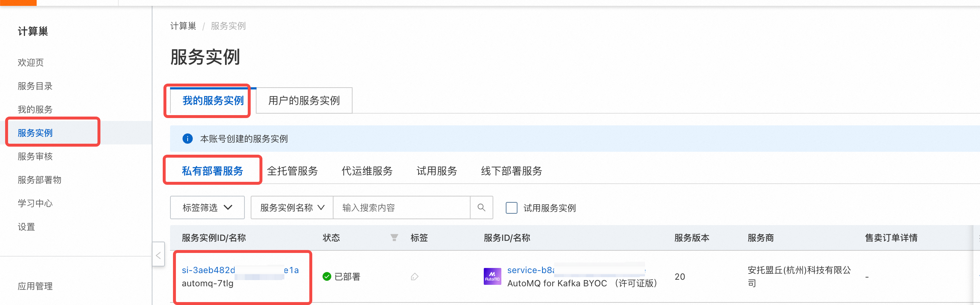The height and width of the screenshot is (305, 980).
Task: Click the 服务实例 breadcrumb text
Action: [x=228, y=26]
